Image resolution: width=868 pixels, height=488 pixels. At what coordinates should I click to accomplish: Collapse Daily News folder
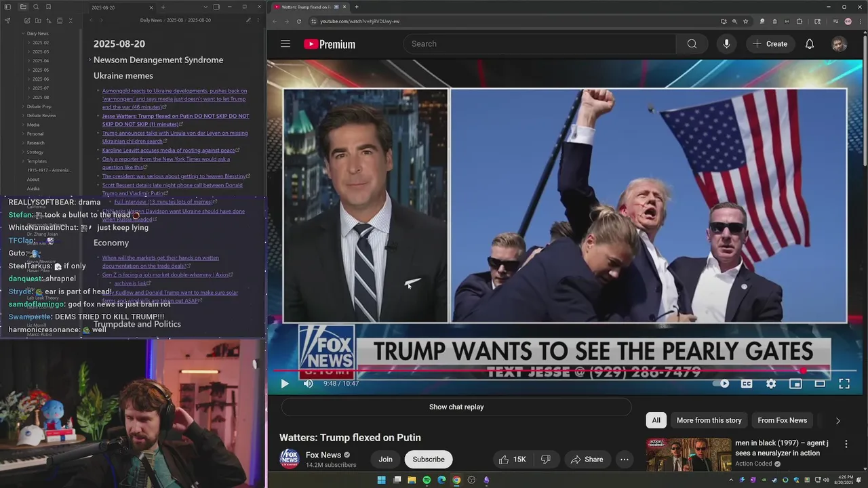pyautogui.click(x=23, y=33)
